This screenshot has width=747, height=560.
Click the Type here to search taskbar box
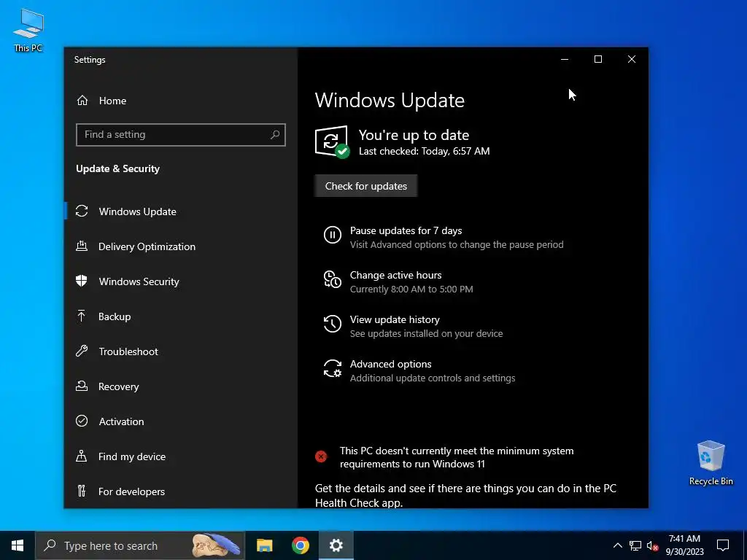point(140,545)
